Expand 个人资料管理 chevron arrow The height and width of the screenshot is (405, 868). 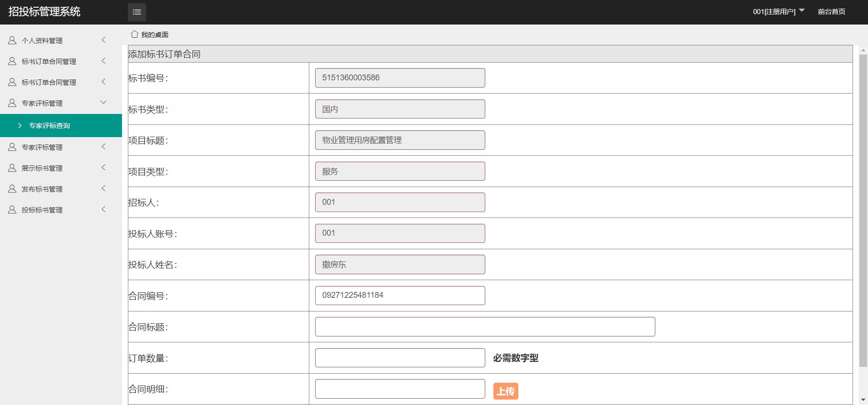103,40
